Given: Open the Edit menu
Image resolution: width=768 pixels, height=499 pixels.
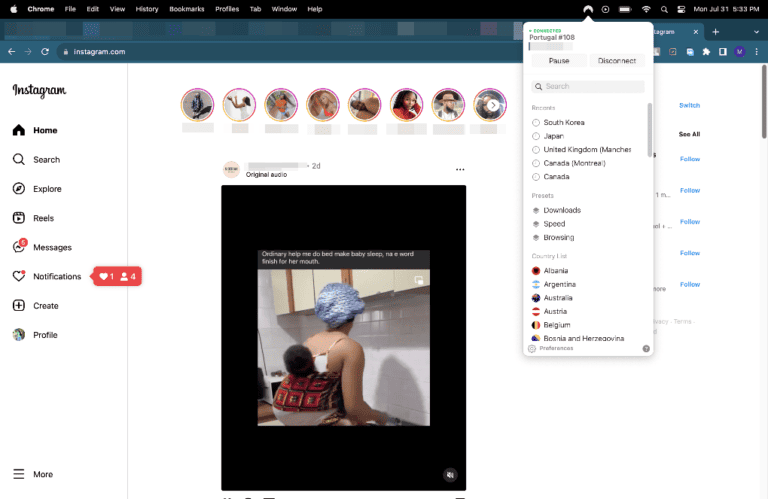Looking at the screenshot, I should point(93,9).
